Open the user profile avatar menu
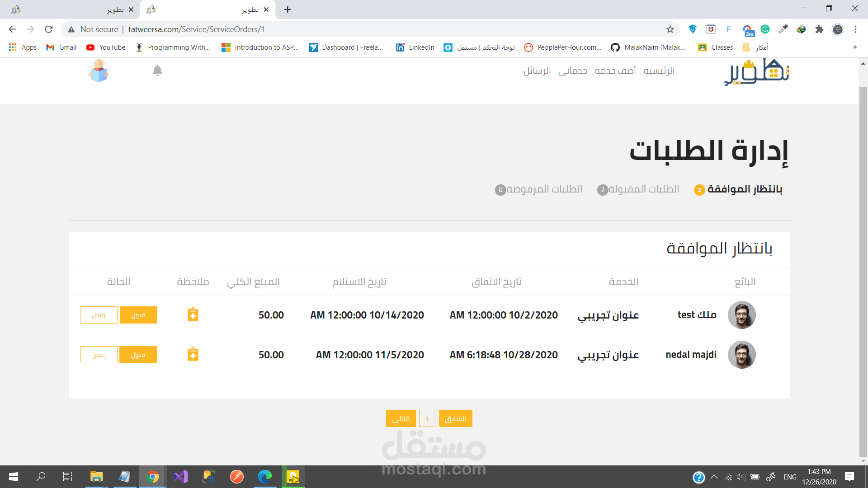Image resolution: width=868 pixels, height=488 pixels. 99,71
